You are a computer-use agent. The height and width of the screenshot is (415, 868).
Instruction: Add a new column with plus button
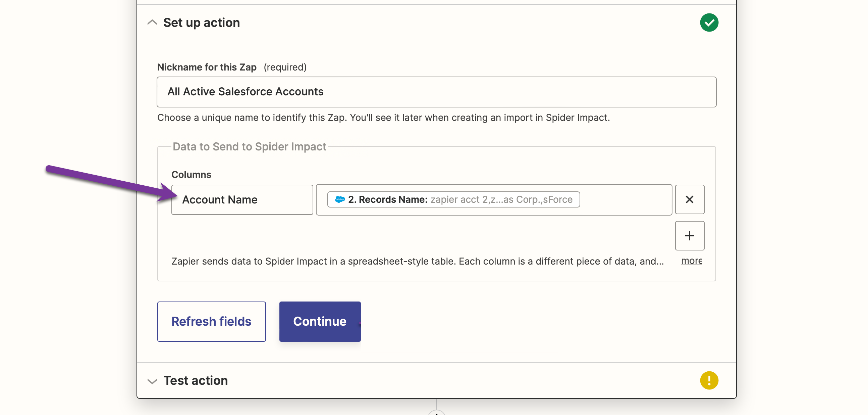point(690,235)
